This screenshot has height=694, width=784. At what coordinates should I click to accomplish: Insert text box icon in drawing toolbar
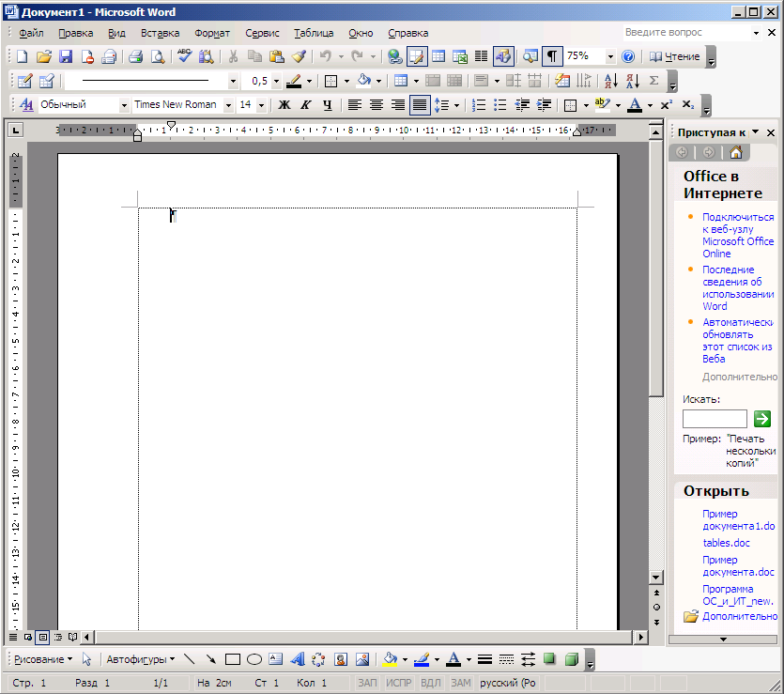pyautogui.click(x=275, y=659)
